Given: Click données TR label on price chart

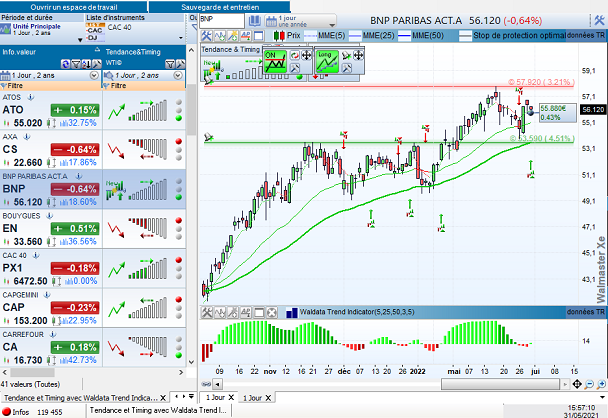Looking at the screenshot, I should click(586, 35).
